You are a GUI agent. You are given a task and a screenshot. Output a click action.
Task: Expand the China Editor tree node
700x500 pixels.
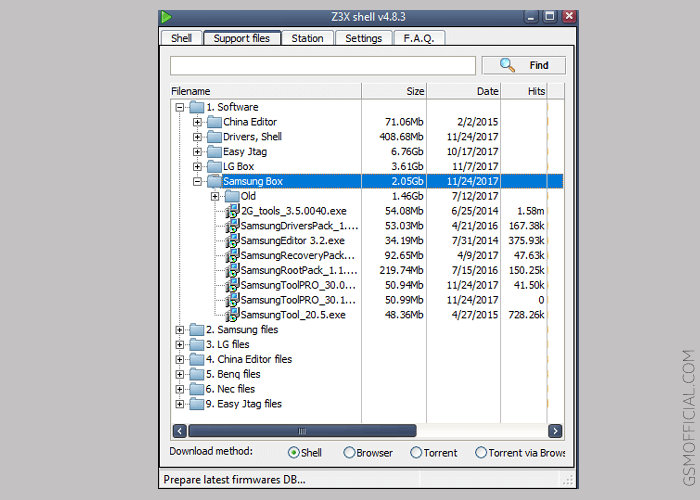click(x=197, y=122)
